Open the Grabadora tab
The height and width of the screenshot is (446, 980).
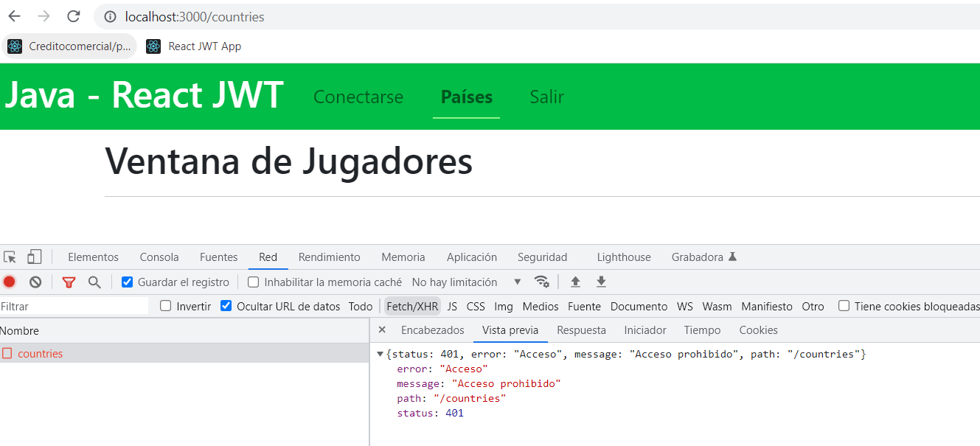[x=704, y=257]
